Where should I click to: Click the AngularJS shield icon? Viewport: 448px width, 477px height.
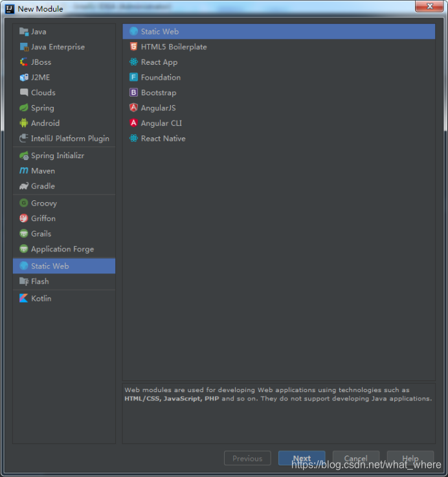tap(133, 108)
